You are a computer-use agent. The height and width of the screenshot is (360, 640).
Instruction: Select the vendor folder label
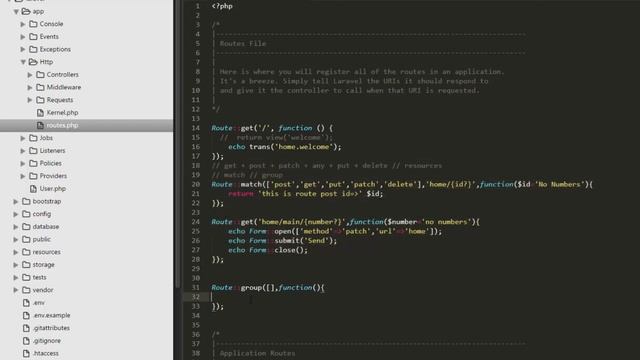tap(43, 290)
